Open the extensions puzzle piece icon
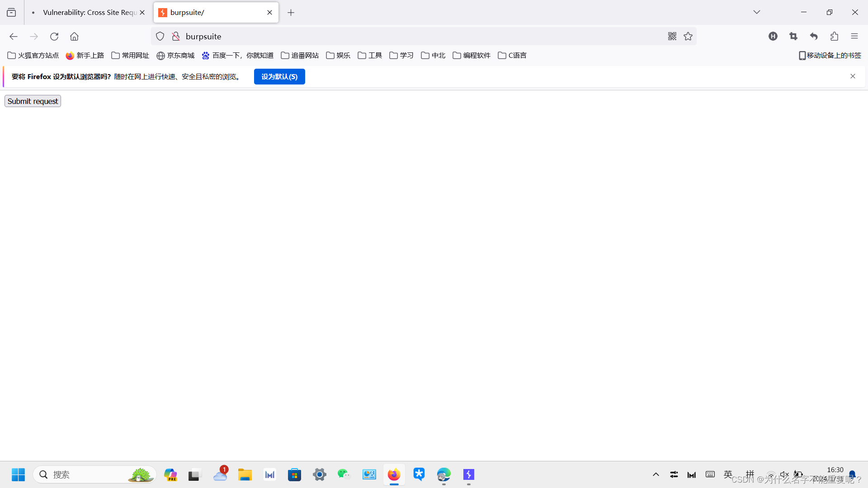Screen dimensions: 868x488 [834, 36]
